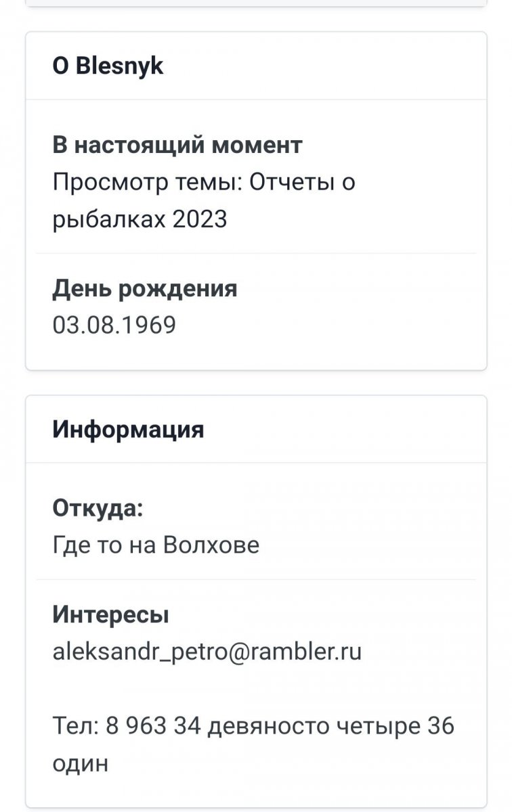
Task: Open the aleksandr_petro@rambler.ru email address
Action: click(x=207, y=652)
